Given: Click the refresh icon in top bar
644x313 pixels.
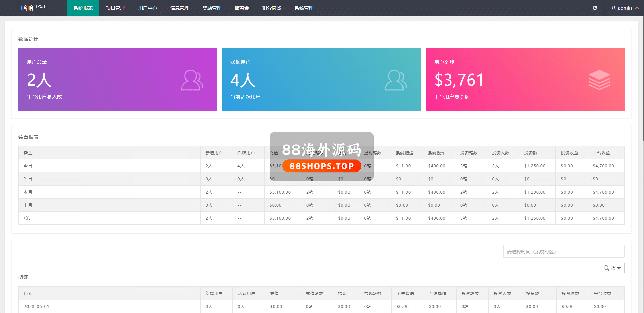Looking at the screenshot, I should [x=595, y=8].
